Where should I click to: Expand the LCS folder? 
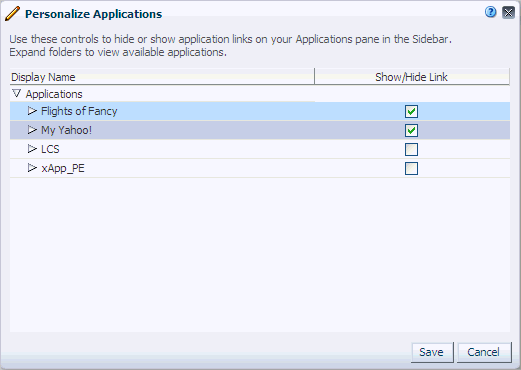point(32,149)
